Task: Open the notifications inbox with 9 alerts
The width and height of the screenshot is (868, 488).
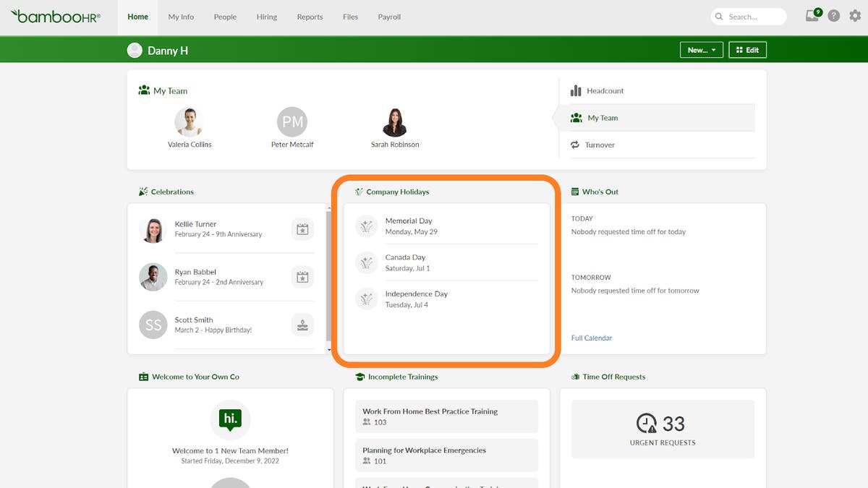Action: pyautogui.click(x=812, y=15)
